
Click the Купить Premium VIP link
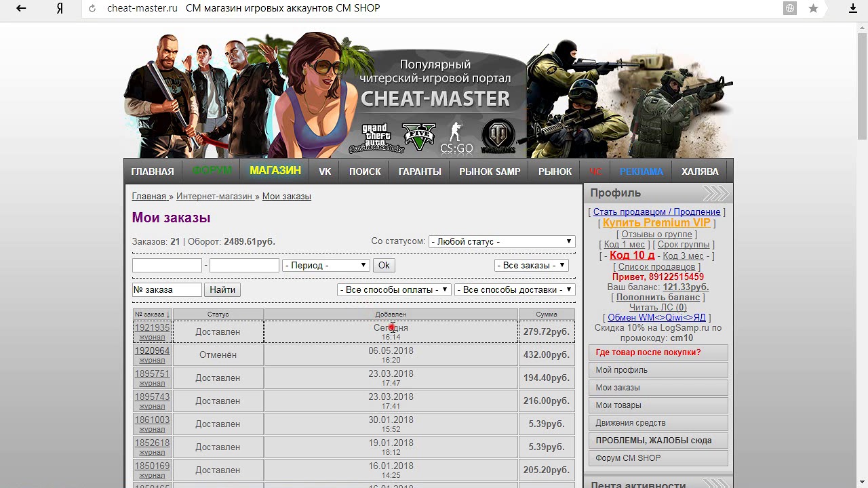(x=656, y=222)
